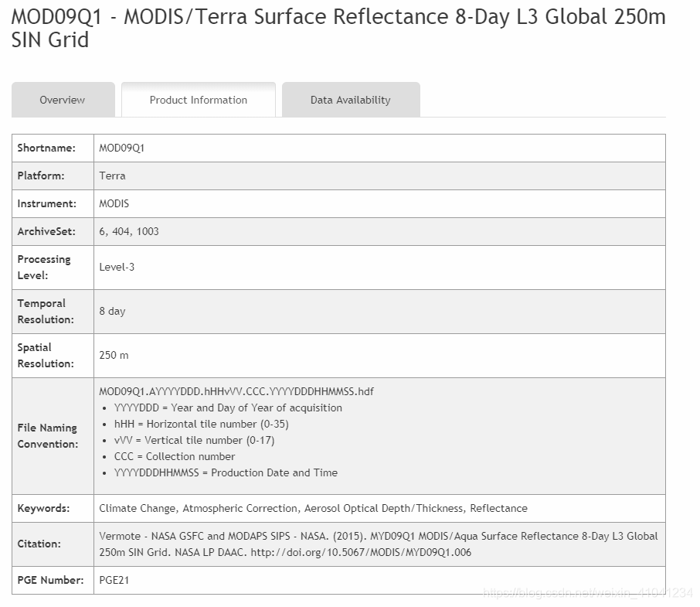This screenshot has height=607, width=700.
Task: Click the Platform row label
Action: pyautogui.click(x=41, y=176)
